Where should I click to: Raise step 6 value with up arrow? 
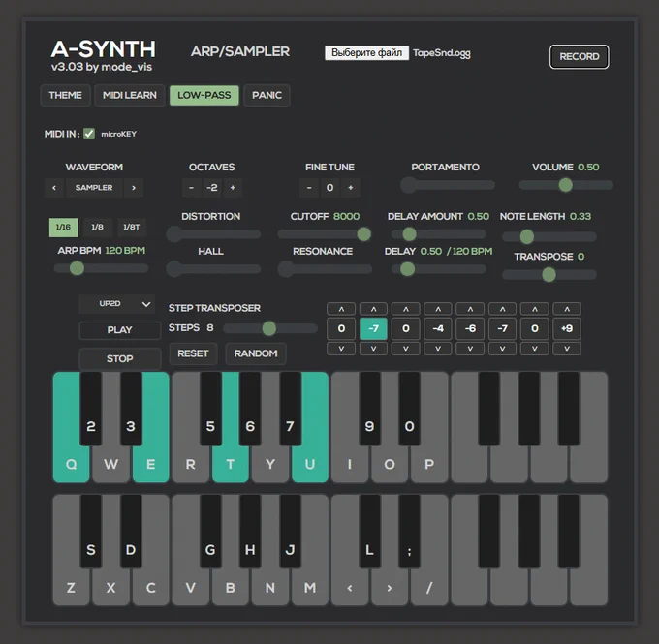tap(503, 309)
